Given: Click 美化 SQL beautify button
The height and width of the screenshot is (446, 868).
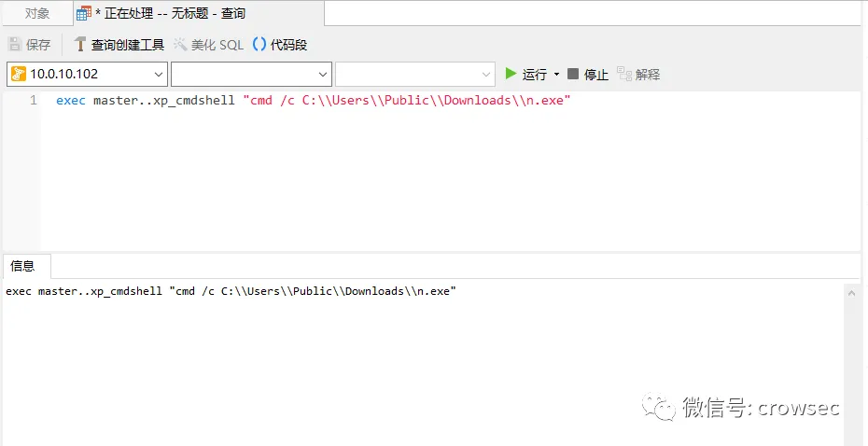Looking at the screenshot, I should point(209,44).
